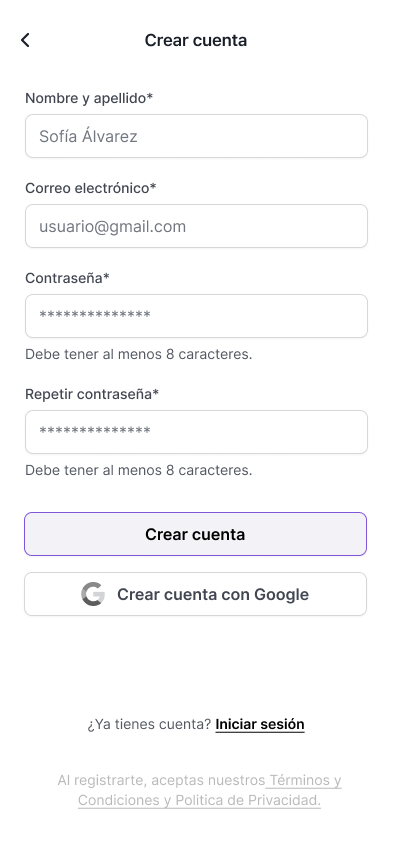Click the Repetir contraseña* label
The height and width of the screenshot is (852, 393).
pos(92,394)
